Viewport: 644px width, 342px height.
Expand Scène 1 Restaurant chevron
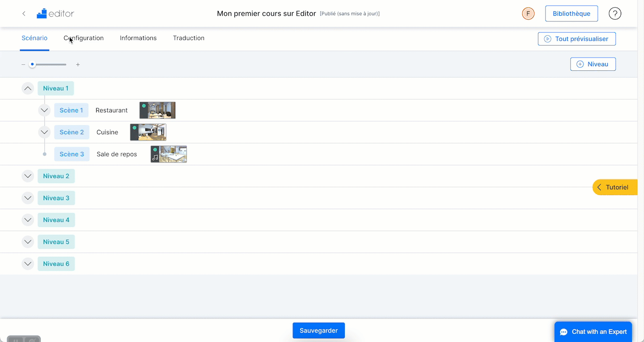click(44, 110)
